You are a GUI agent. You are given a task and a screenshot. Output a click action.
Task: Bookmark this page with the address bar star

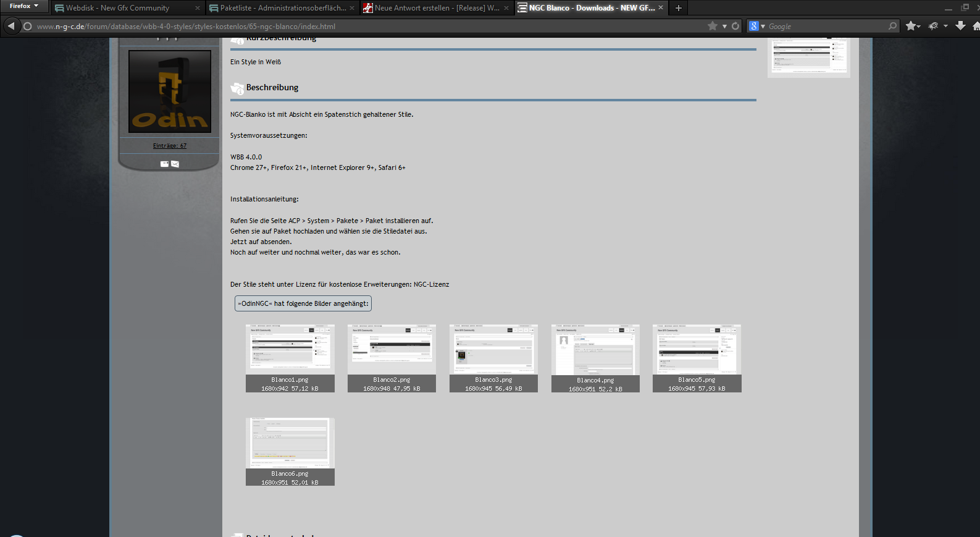(713, 26)
